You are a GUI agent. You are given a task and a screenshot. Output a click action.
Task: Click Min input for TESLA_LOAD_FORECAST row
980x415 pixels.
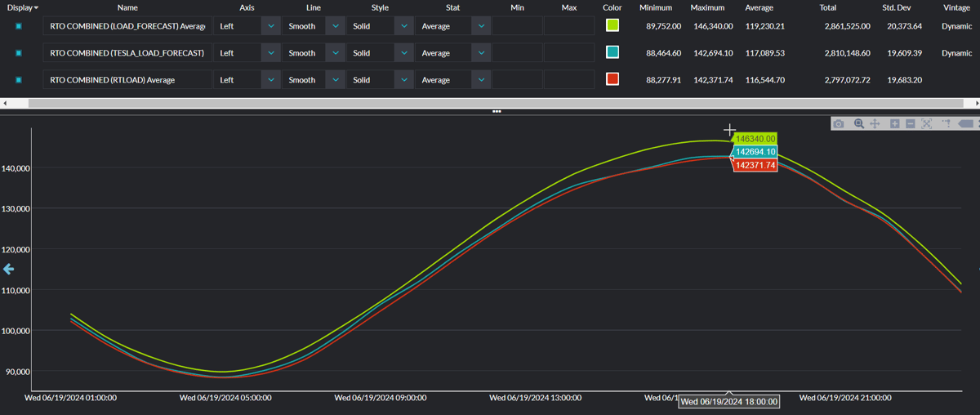(518, 53)
